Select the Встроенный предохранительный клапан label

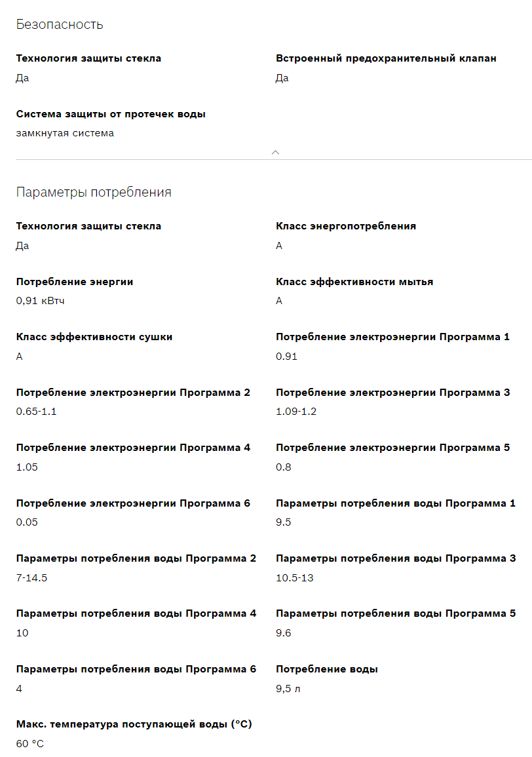386,58
